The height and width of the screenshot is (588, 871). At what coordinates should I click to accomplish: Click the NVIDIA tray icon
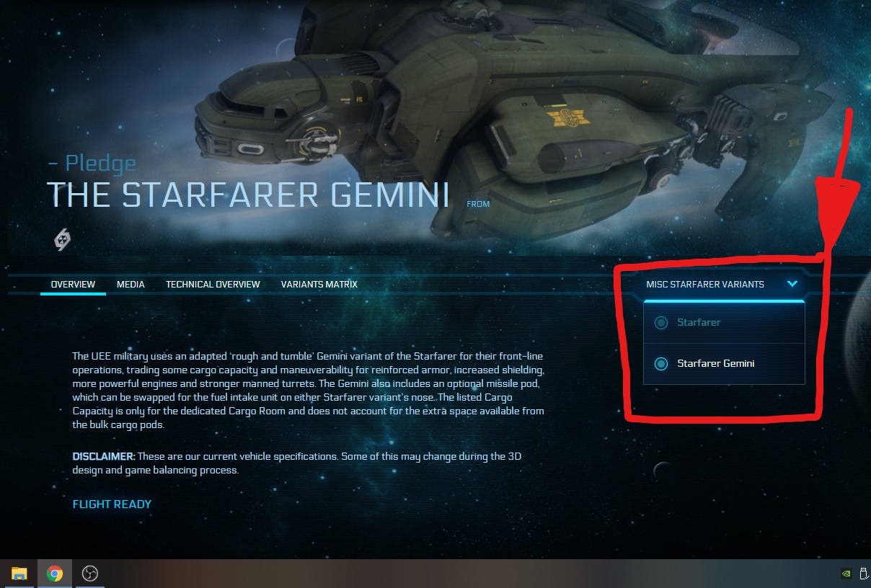pos(846,574)
